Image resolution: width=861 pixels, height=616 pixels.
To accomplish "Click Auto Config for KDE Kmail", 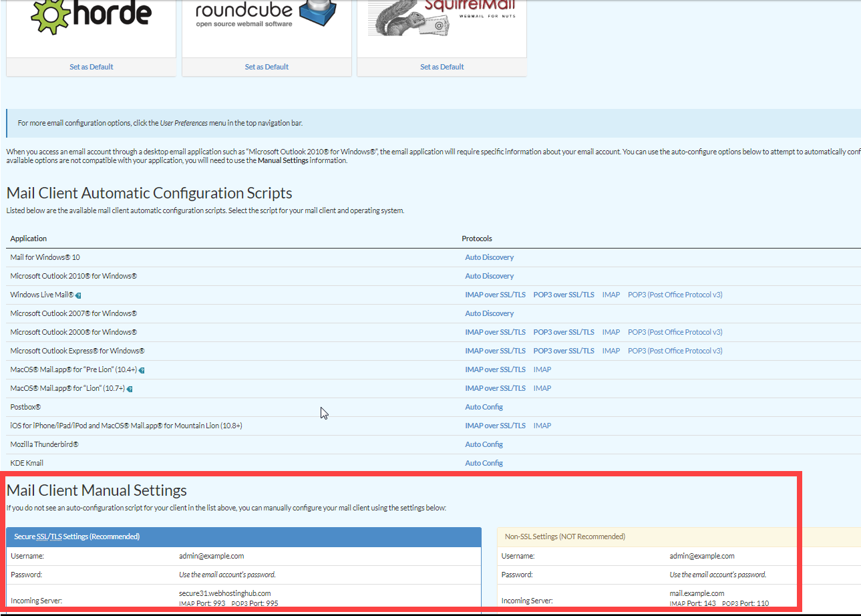I will 484,463.
